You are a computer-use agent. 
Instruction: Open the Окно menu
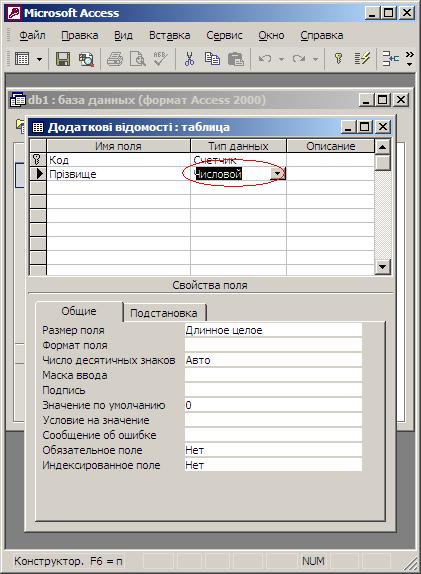coord(271,35)
